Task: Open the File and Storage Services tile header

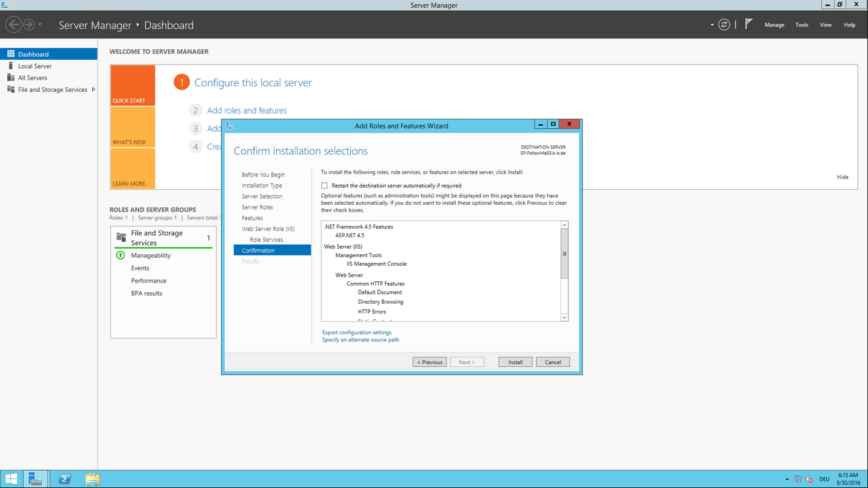Action: [163, 238]
